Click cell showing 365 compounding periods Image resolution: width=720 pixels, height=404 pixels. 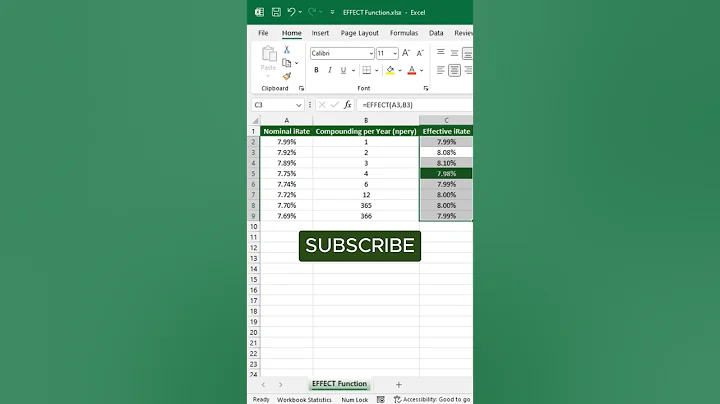click(x=366, y=205)
